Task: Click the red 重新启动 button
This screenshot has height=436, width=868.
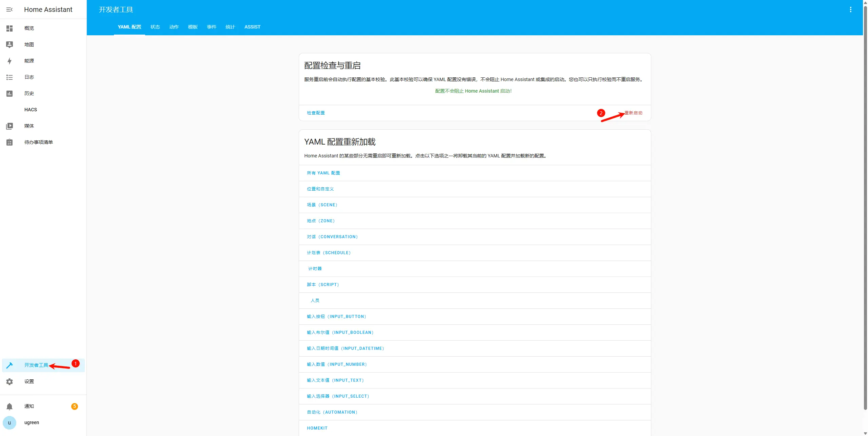Action: [634, 113]
